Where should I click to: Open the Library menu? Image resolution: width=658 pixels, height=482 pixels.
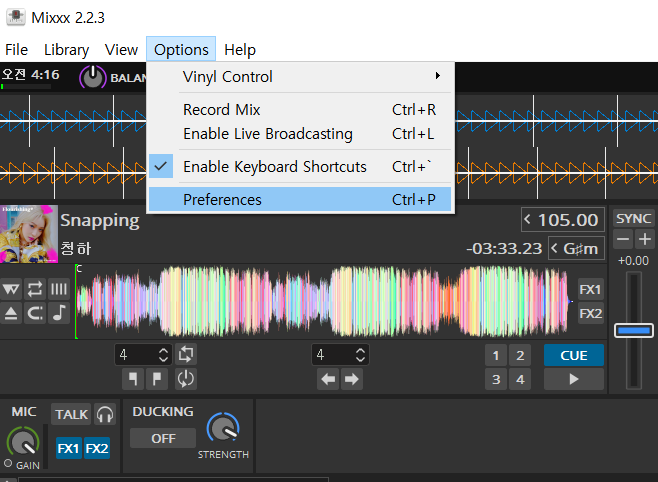point(66,50)
